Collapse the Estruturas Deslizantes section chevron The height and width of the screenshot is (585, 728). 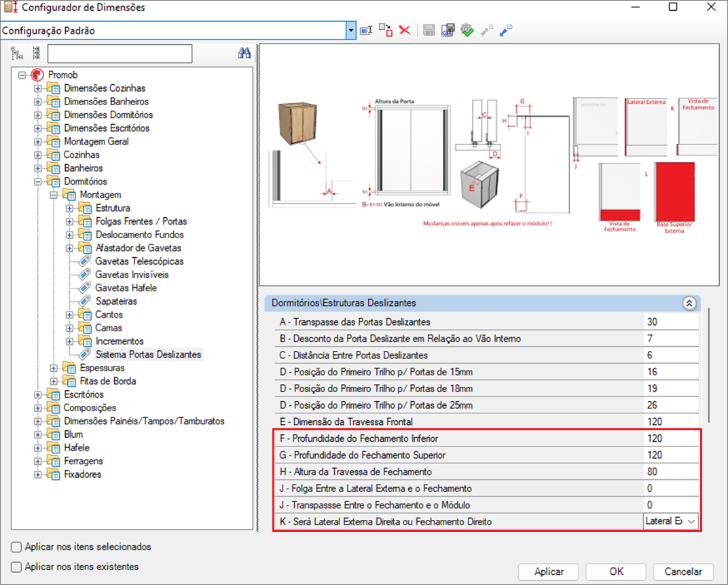click(689, 303)
